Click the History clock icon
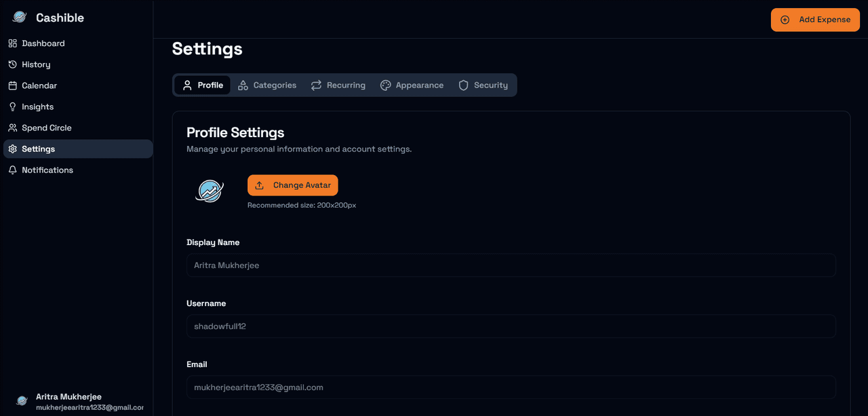The height and width of the screenshot is (416, 868). click(12, 64)
